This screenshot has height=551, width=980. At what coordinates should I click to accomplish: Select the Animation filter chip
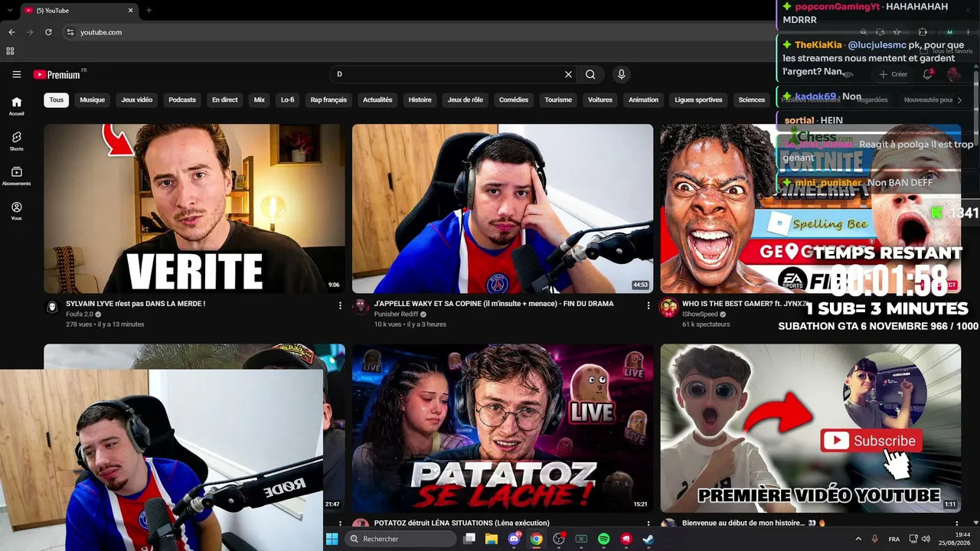coord(643,99)
